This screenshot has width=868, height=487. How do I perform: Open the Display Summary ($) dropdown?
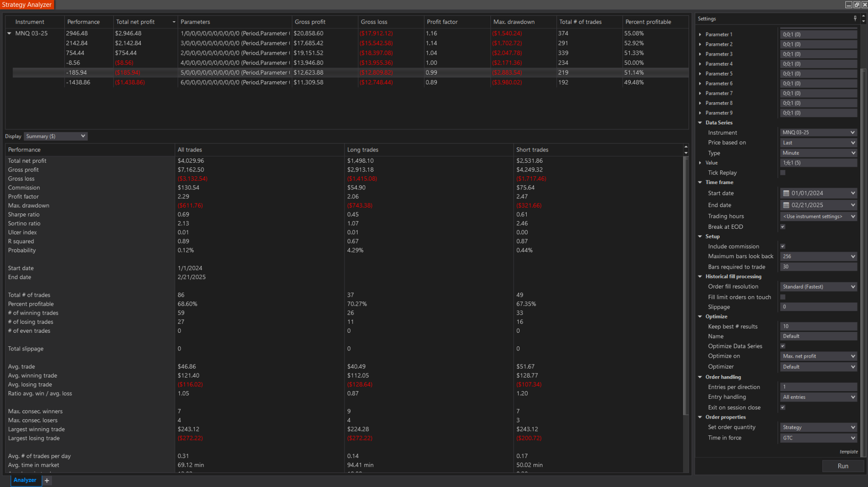tap(55, 136)
